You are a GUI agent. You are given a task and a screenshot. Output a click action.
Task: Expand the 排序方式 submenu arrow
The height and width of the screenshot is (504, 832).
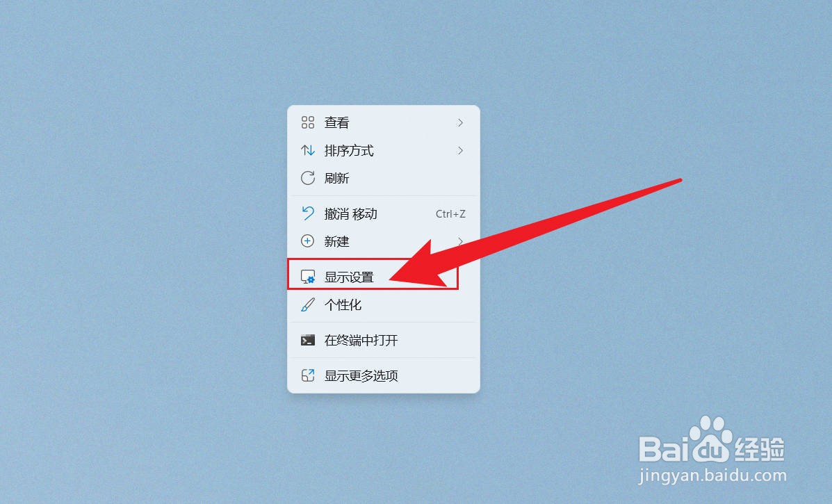(x=460, y=151)
